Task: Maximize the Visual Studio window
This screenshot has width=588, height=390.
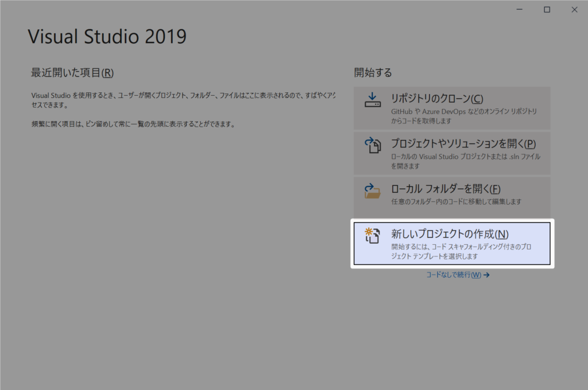Action: click(x=547, y=9)
